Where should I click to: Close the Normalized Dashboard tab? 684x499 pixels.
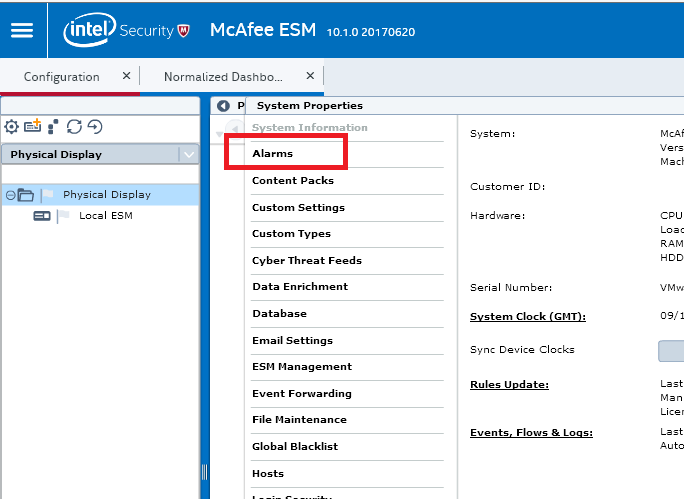tap(310, 76)
